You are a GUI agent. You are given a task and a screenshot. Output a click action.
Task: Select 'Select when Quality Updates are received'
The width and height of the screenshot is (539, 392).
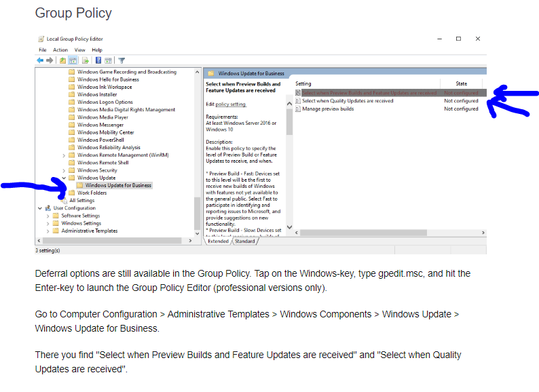[347, 100]
